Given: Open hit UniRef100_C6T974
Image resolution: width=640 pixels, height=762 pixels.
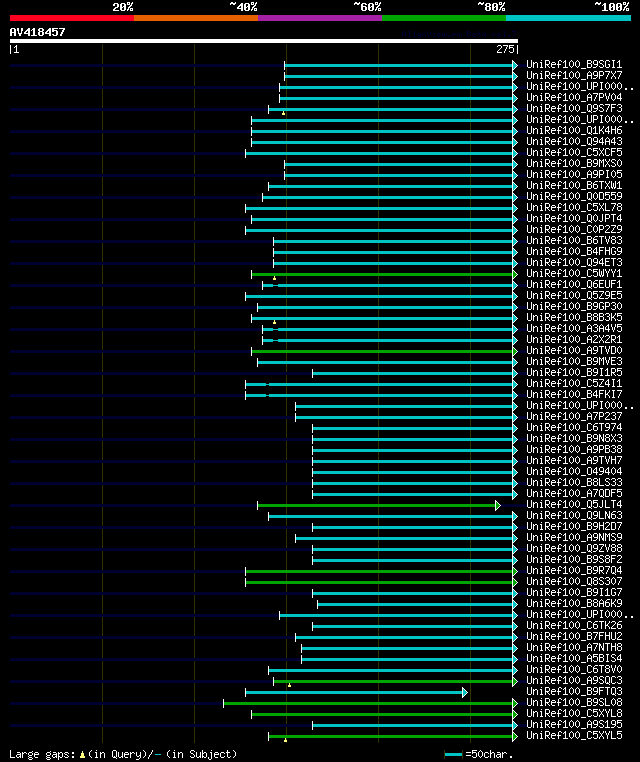Looking at the screenshot, I should [x=574, y=427].
